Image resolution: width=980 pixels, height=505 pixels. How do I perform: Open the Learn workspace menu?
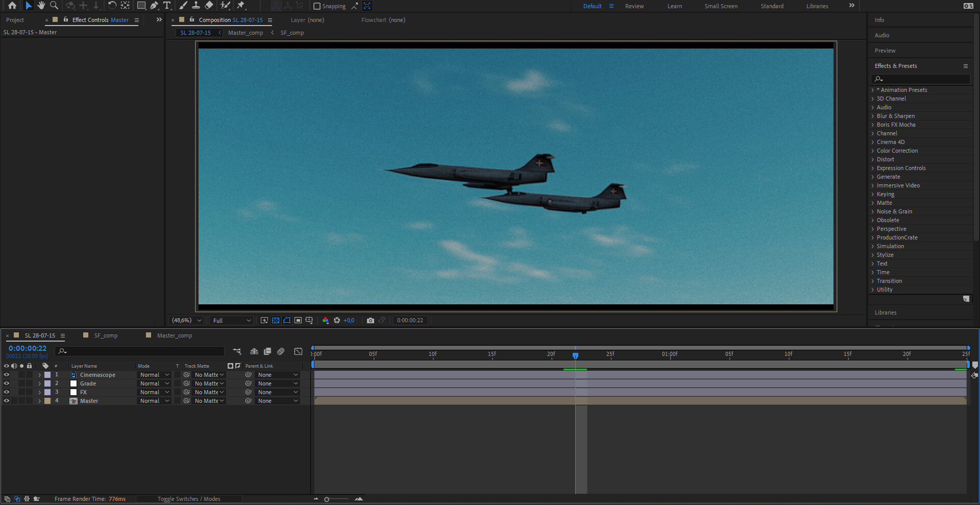click(x=674, y=6)
